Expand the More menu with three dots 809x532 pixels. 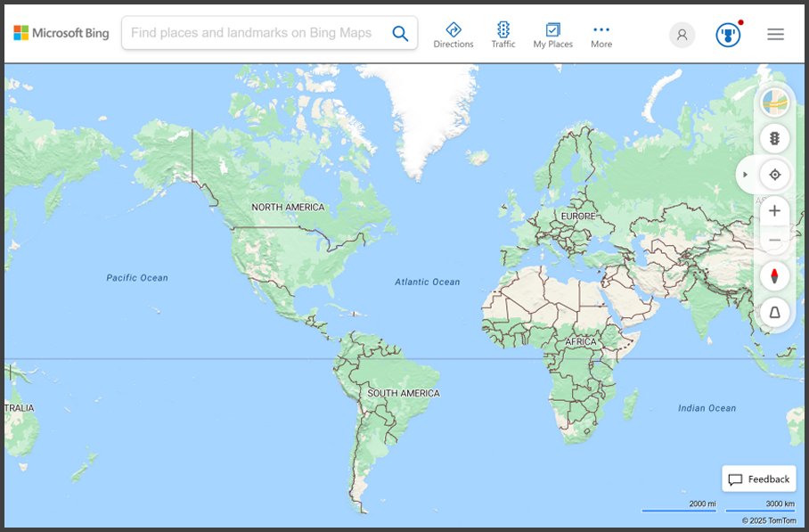tap(601, 35)
